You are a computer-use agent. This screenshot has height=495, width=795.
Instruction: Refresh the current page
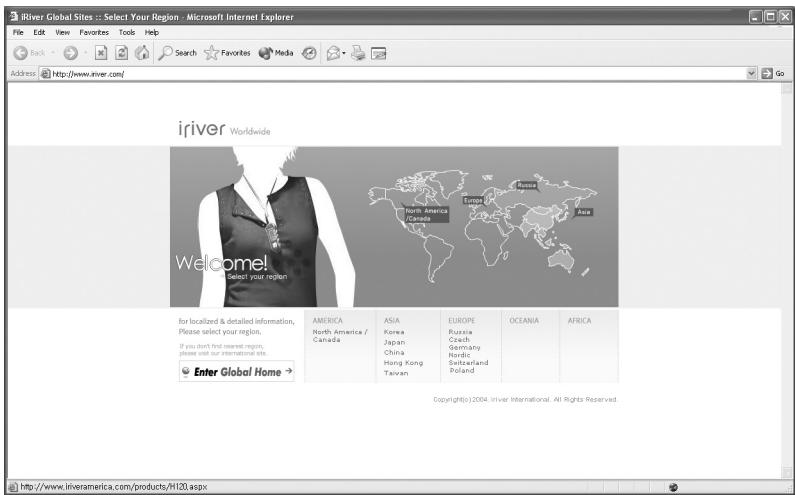pos(121,53)
